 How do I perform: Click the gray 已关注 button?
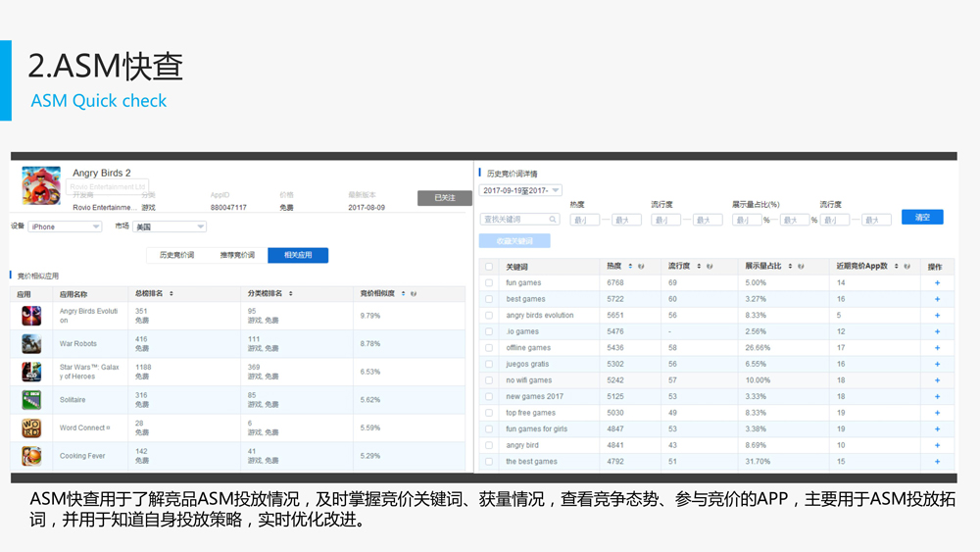tap(444, 198)
